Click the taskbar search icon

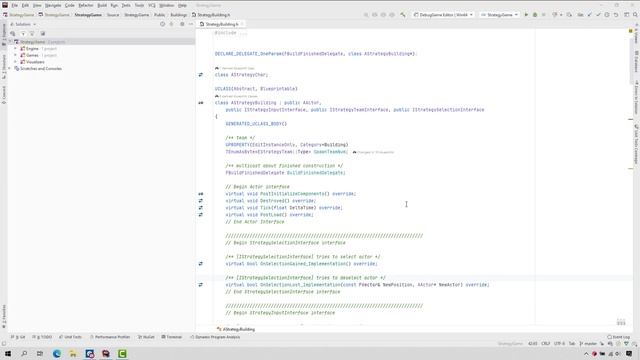tap(24, 353)
